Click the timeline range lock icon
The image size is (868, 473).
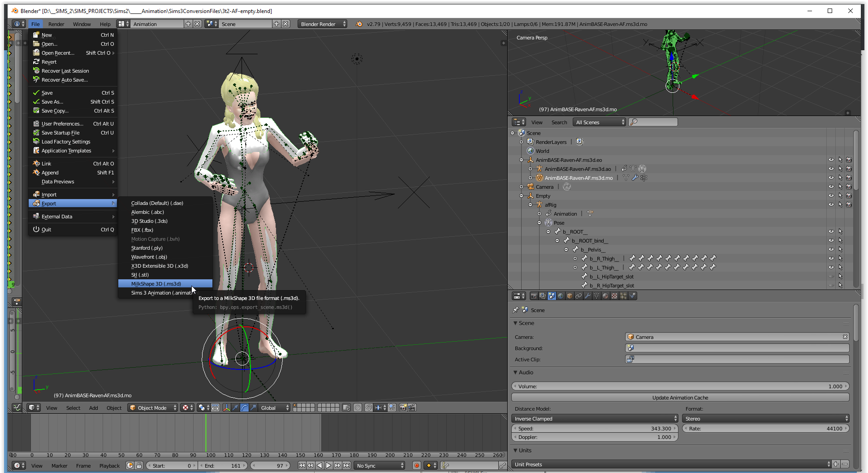(x=139, y=465)
